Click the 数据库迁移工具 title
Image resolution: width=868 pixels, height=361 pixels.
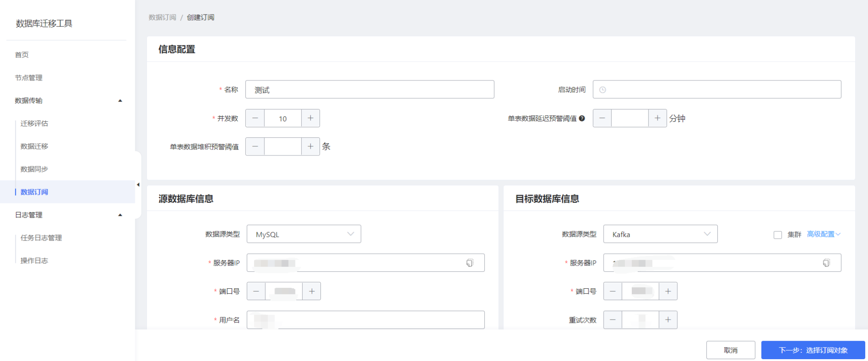(44, 23)
